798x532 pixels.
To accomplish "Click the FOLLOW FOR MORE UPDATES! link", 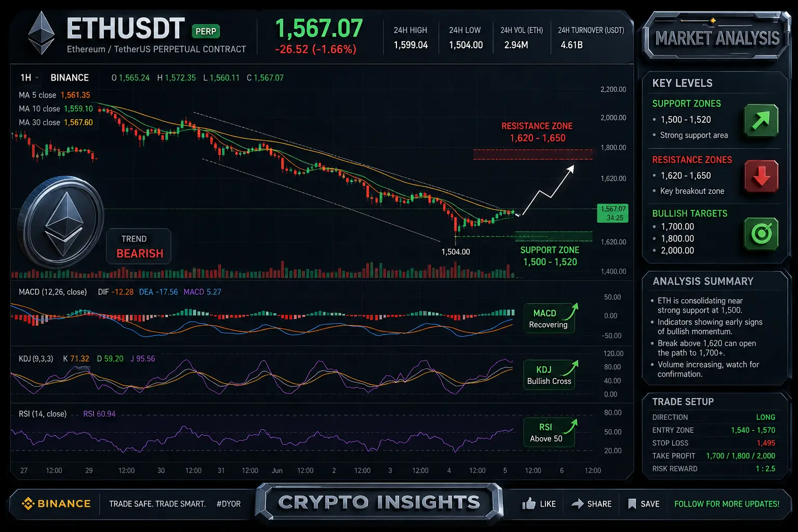I will [x=727, y=504].
